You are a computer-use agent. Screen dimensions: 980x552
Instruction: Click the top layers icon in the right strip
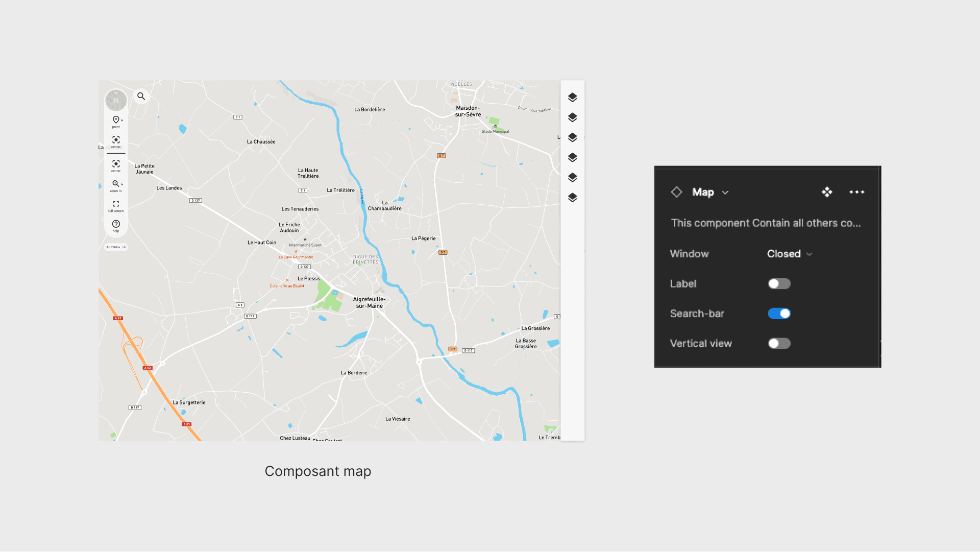(x=572, y=98)
